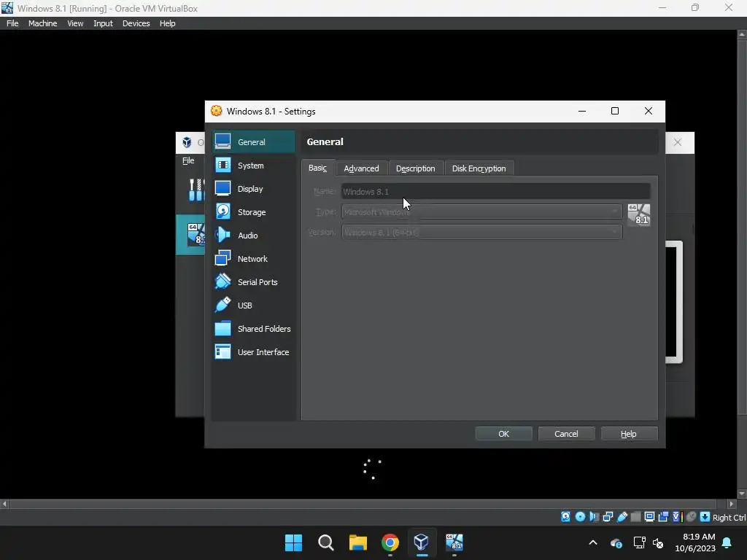The height and width of the screenshot is (560, 747).
Task: Open the System settings category
Action: [253, 166]
